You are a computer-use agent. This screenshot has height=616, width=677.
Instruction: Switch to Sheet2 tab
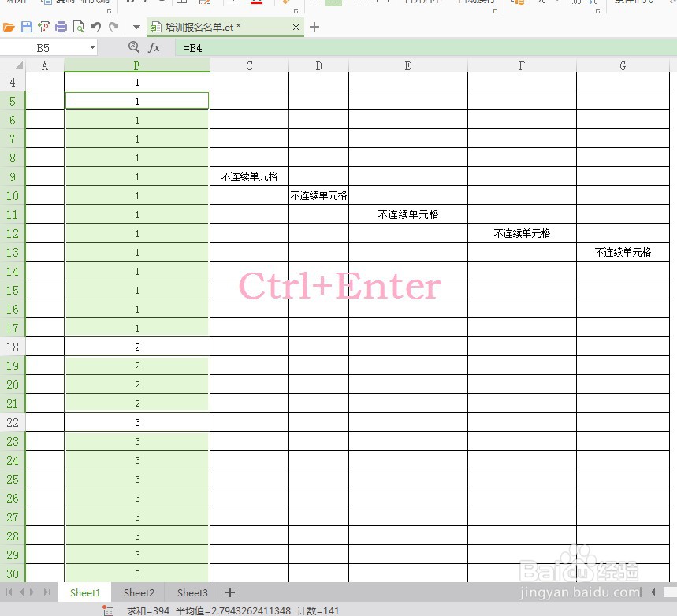pyautogui.click(x=139, y=592)
